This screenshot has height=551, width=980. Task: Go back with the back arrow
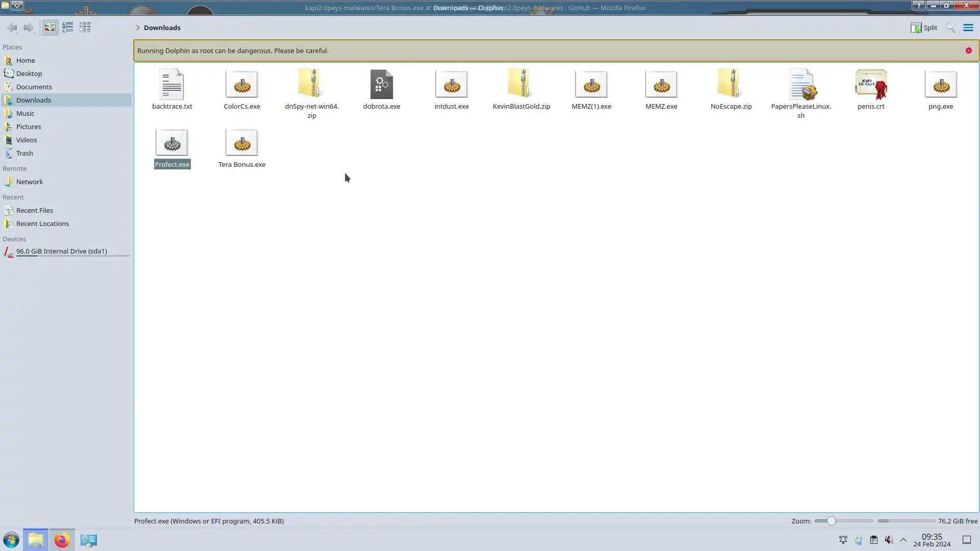click(x=12, y=28)
